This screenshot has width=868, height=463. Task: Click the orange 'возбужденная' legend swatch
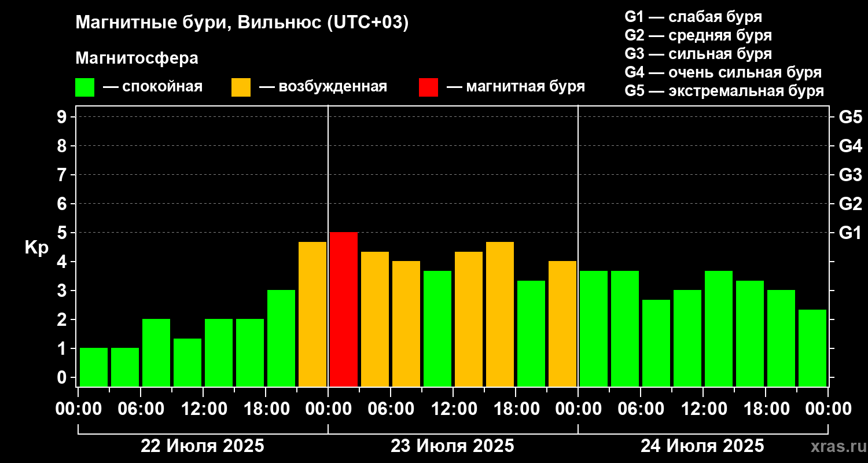pyautogui.click(x=241, y=87)
